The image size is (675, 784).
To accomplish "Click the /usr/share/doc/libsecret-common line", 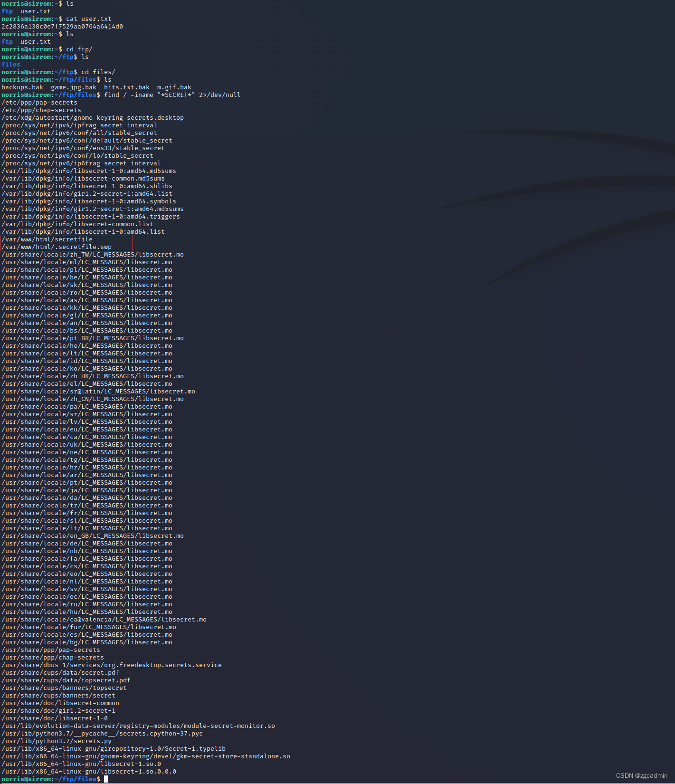I will pos(60,703).
